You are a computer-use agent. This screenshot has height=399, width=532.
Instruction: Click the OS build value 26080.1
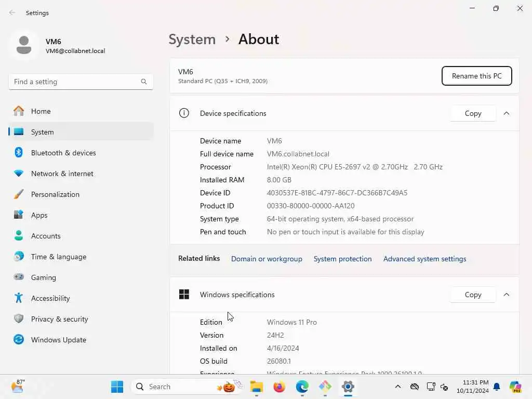tap(278, 361)
